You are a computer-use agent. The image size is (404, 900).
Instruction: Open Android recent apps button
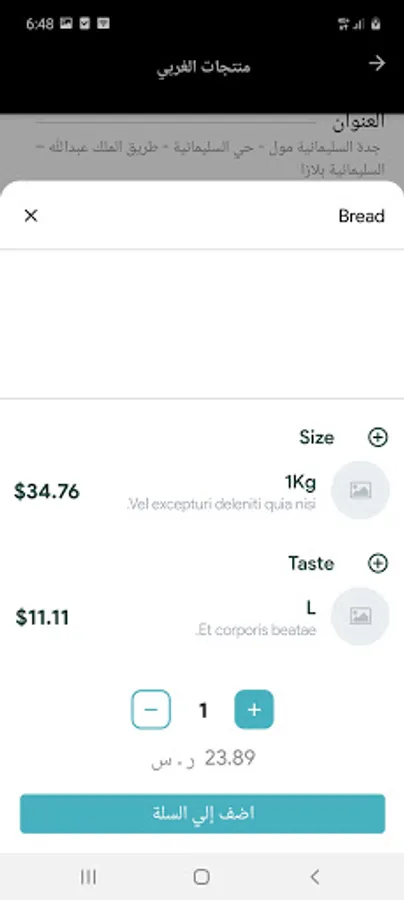[x=88, y=876]
